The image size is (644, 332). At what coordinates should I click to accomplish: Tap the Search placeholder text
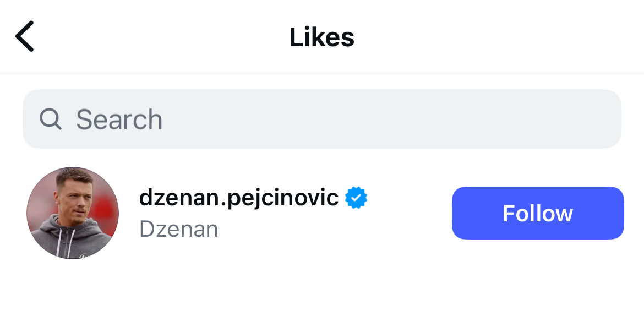[x=119, y=119]
